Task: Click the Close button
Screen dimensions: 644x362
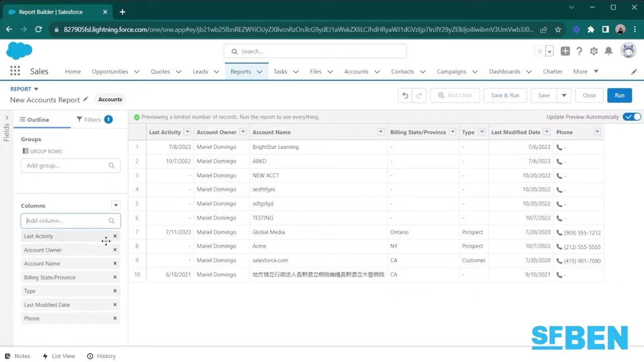Action: click(x=589, y=96)
